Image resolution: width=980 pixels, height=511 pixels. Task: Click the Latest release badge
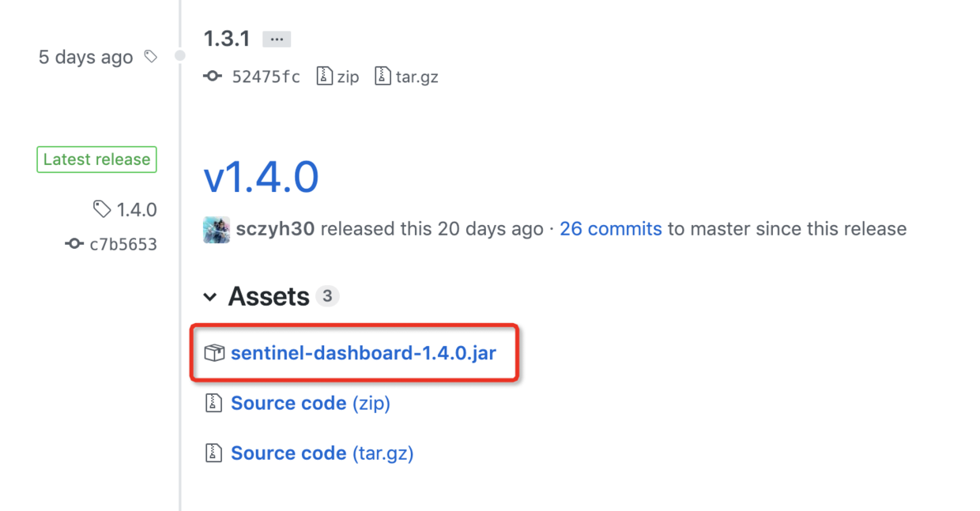pyautogui.click(x=96, y=159)
